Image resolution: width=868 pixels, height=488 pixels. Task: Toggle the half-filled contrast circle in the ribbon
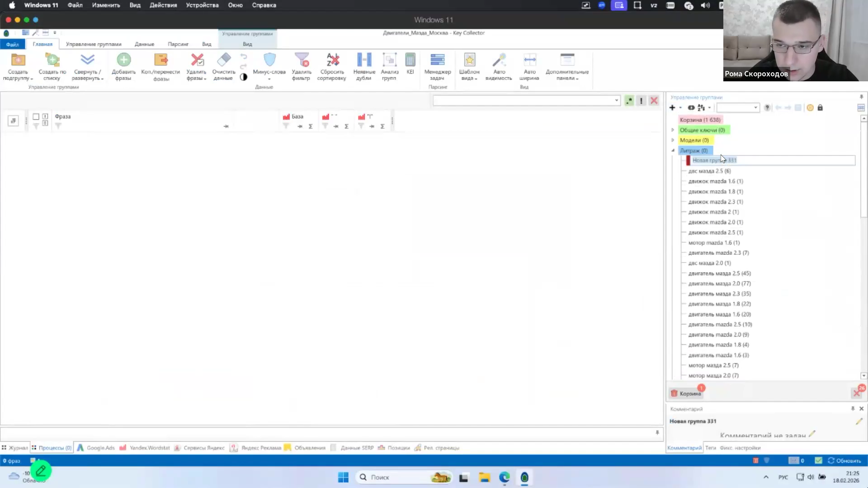(244, 77)
